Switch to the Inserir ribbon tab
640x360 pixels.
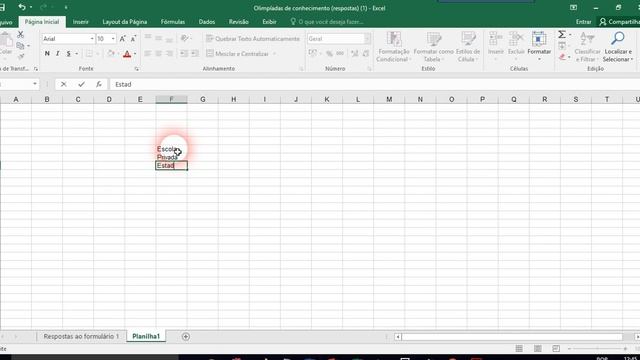pos(81,22)
